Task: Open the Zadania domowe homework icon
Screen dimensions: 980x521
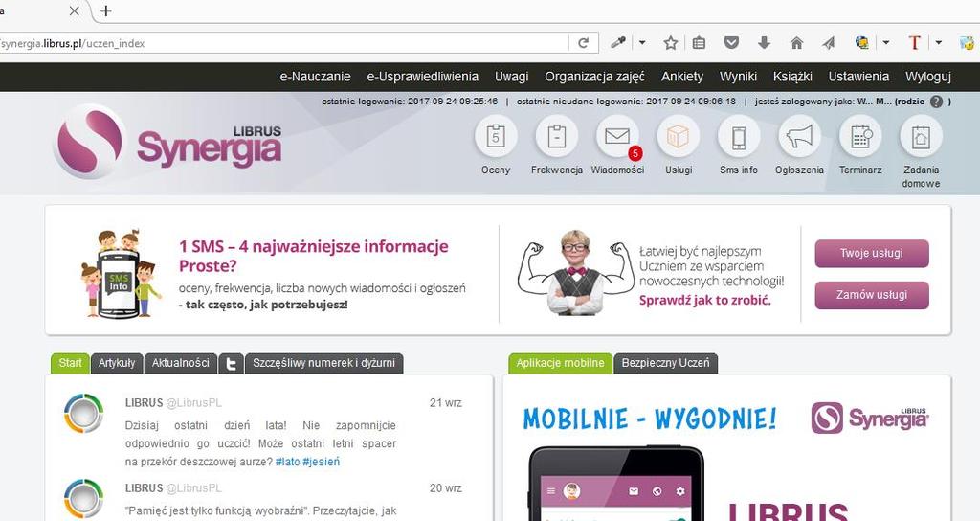Action: pos(921,136)
